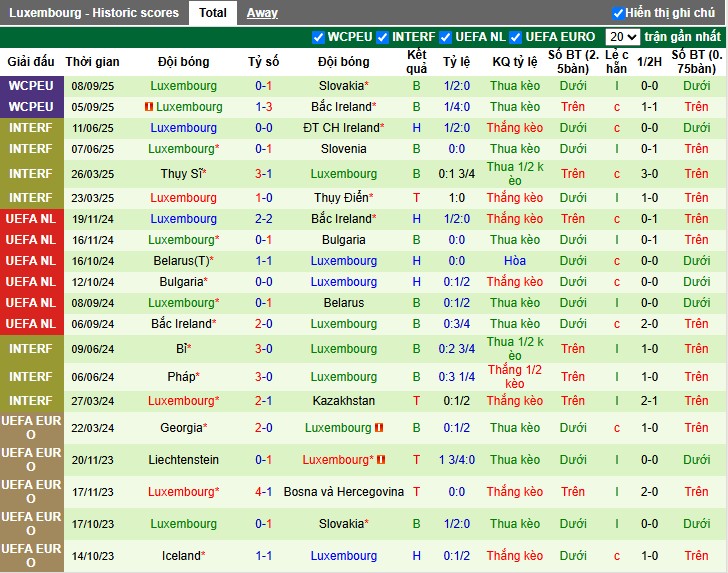Switch to the Away tab
Screen dimensions: 728x573
pyautogui.click(x=262, y=13)
